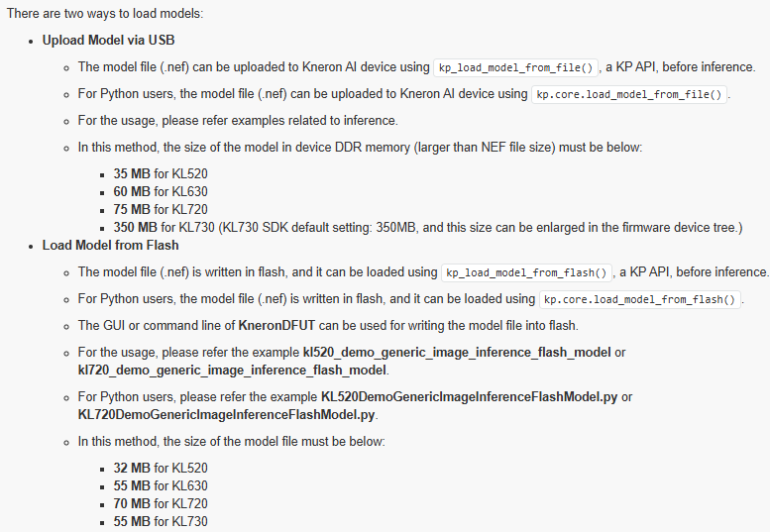Click the "350 MB" KL730 bold text
The height and width of the screenshot is (532, 770).
(135, 228)
